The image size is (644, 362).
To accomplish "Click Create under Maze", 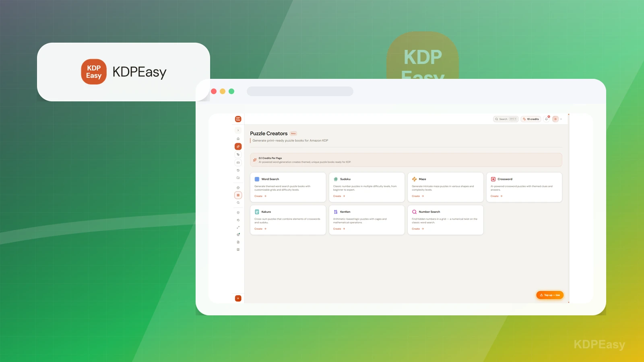I will [418, 196].
